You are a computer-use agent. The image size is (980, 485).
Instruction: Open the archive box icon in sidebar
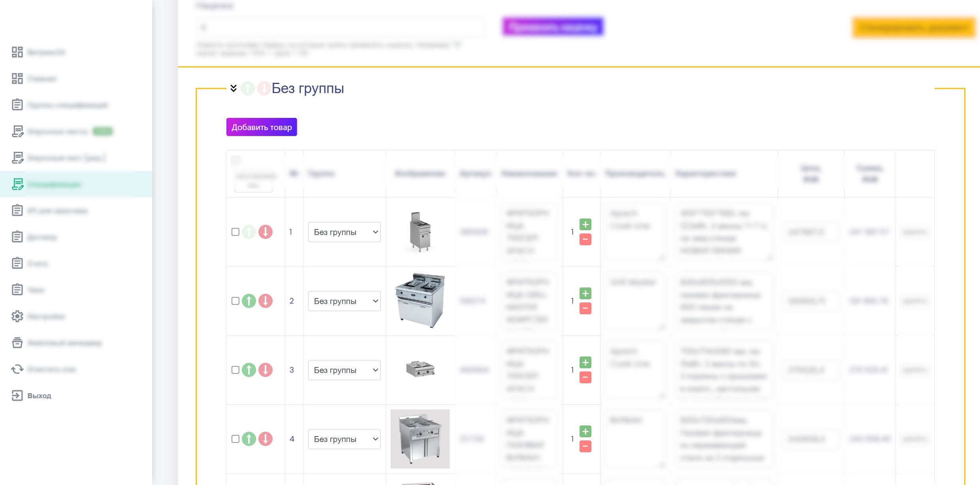[17, 343]
